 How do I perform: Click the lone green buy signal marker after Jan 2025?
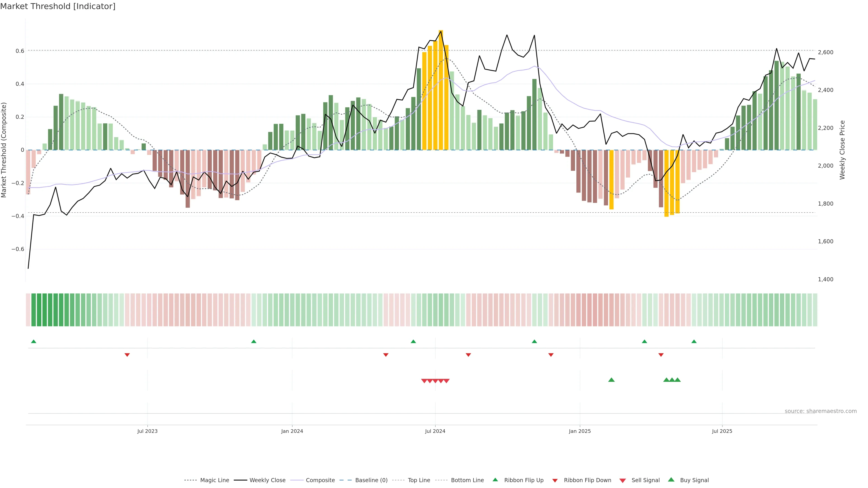coord(611,380)
